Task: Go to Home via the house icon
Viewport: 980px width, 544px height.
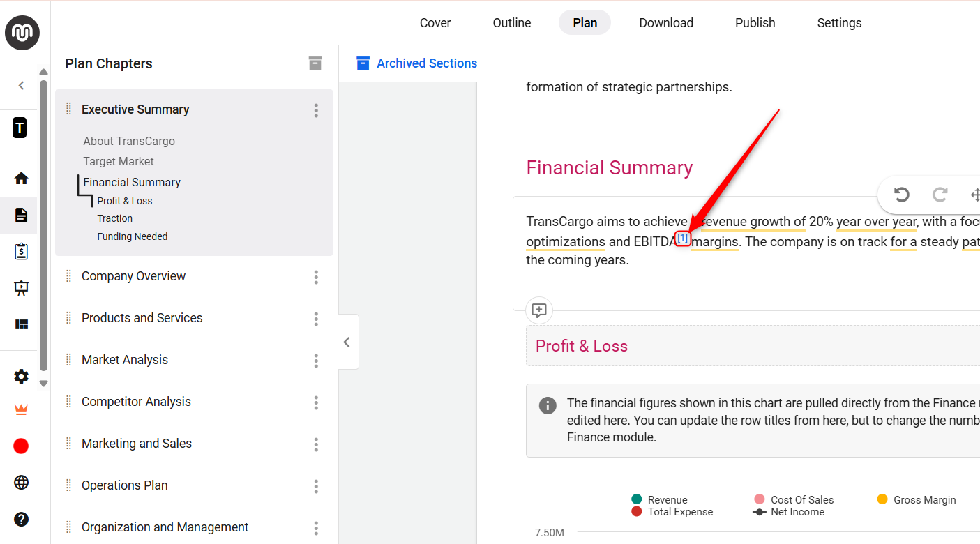Action: [x=21, y=178]
